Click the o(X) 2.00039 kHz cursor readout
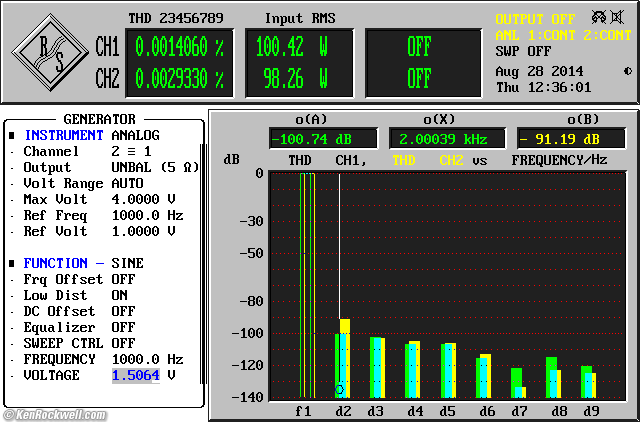The image size is (640, 422). click(x=443, y=138)
